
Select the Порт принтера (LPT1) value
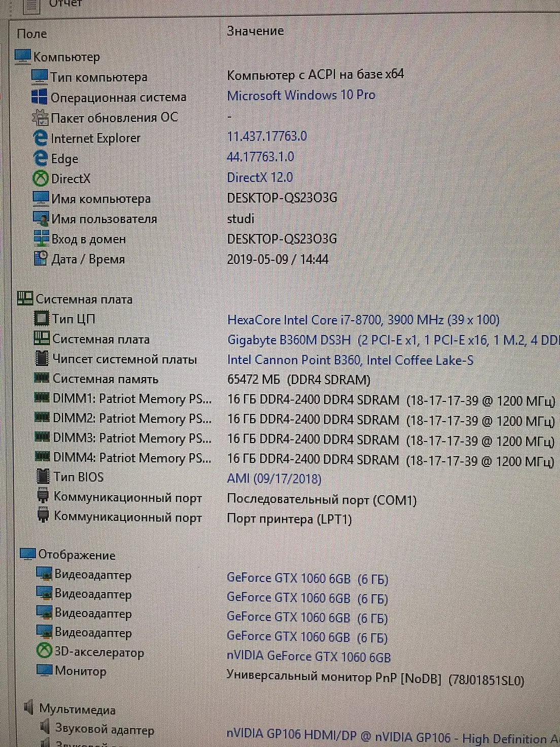click(289, 519)
